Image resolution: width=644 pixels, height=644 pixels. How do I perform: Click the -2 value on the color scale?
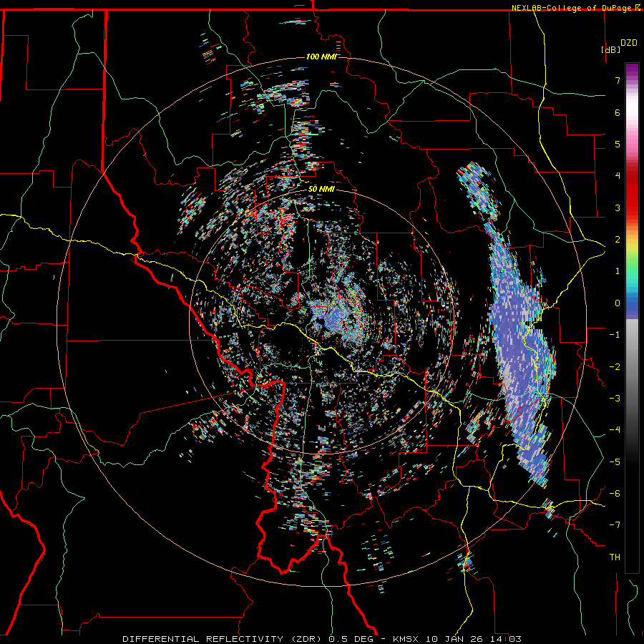[x=615, y=367]
